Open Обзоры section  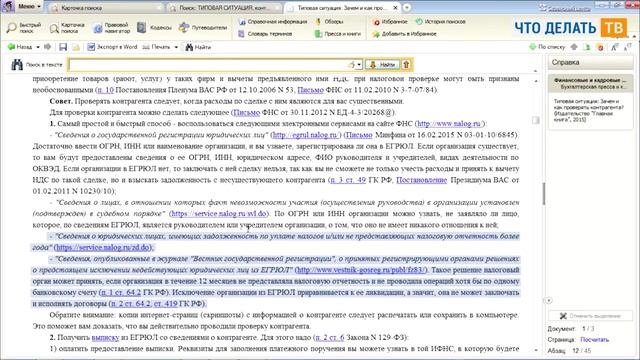click(x=329, y=22)
